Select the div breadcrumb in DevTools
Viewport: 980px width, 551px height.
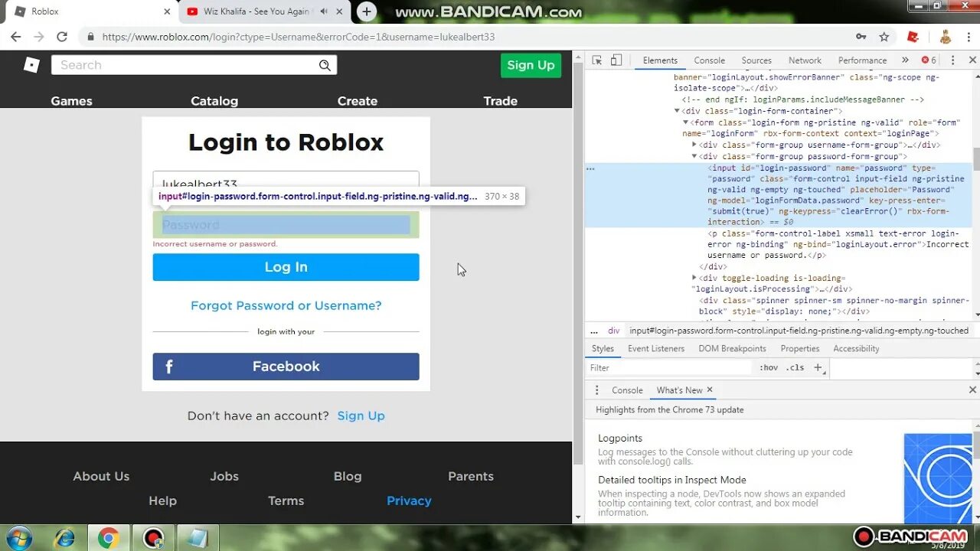pos(613,331)
